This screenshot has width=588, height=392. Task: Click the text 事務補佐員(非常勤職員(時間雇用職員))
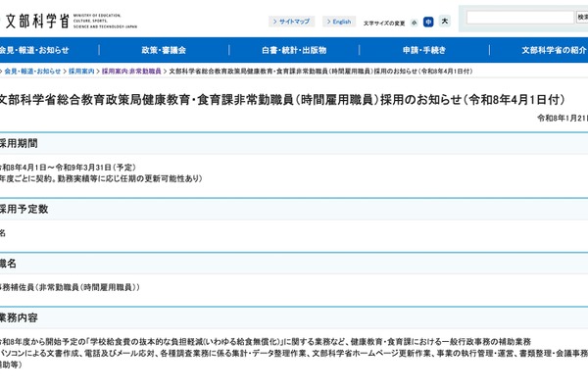point(70,287)
